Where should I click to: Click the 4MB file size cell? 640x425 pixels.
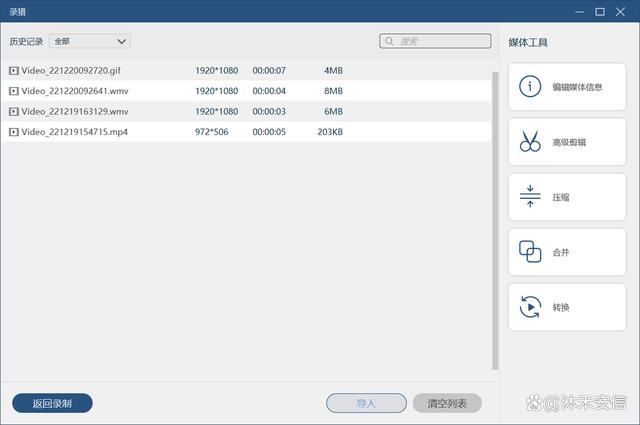(x=333, y=71)
